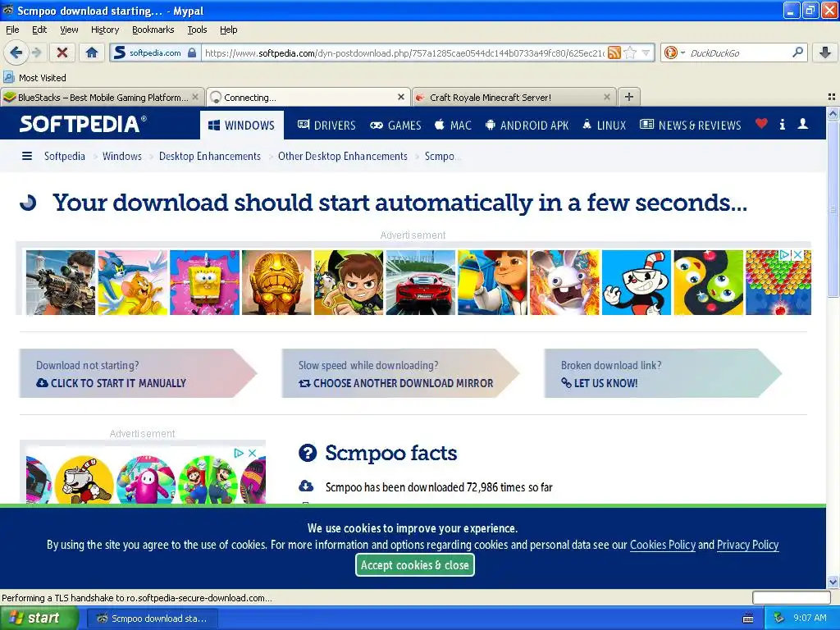Close the BlueStacks tab
Viewport: 840px width, 630px height.
(195, 97)
